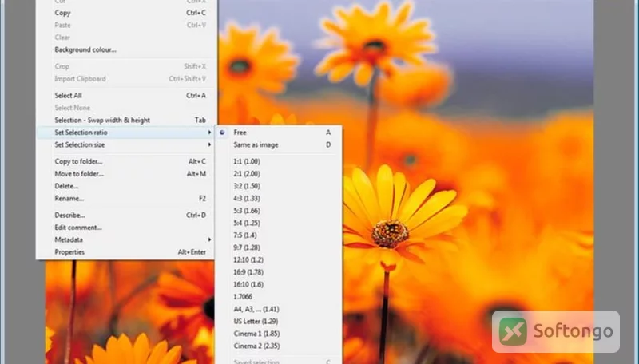
Task: Choose Rename from the menu
Action: click(126, 198)
